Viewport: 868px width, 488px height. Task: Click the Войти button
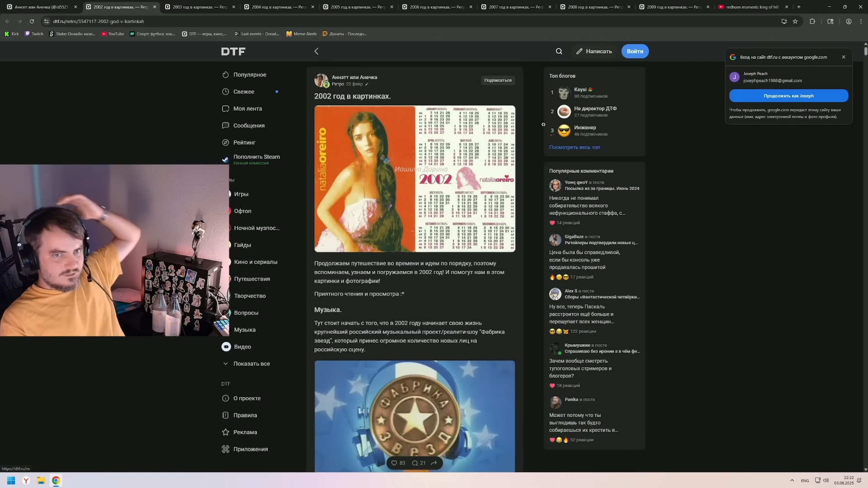pyautogui.click(x=635, y=52)
